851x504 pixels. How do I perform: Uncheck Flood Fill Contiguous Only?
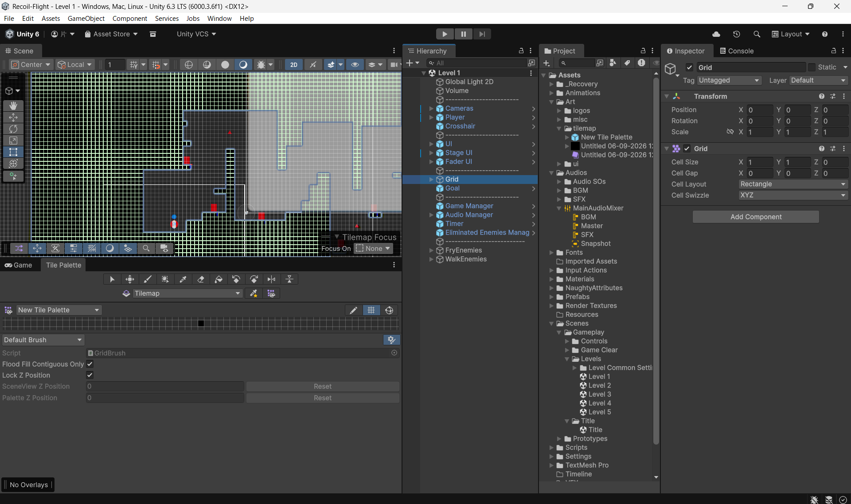90,364
